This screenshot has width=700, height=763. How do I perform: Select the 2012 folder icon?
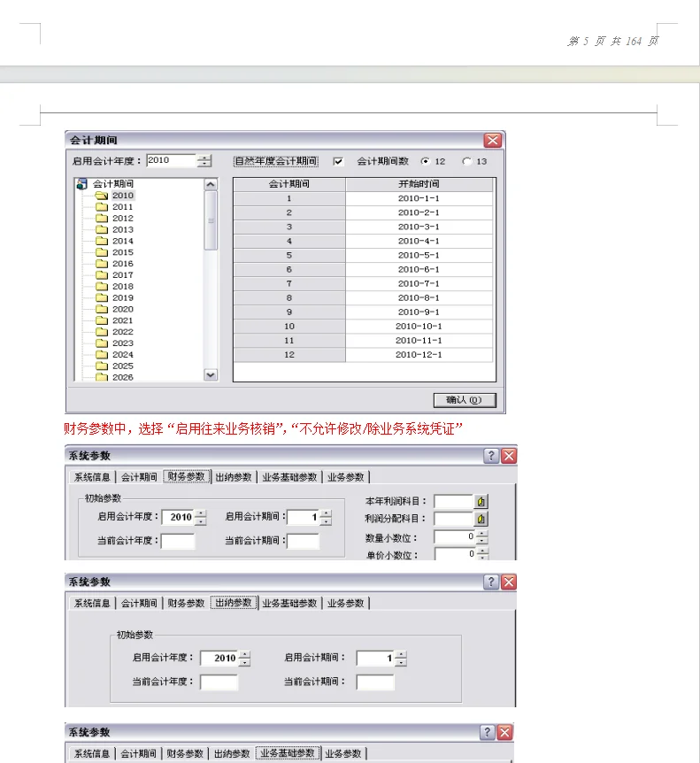click(102, 218)
